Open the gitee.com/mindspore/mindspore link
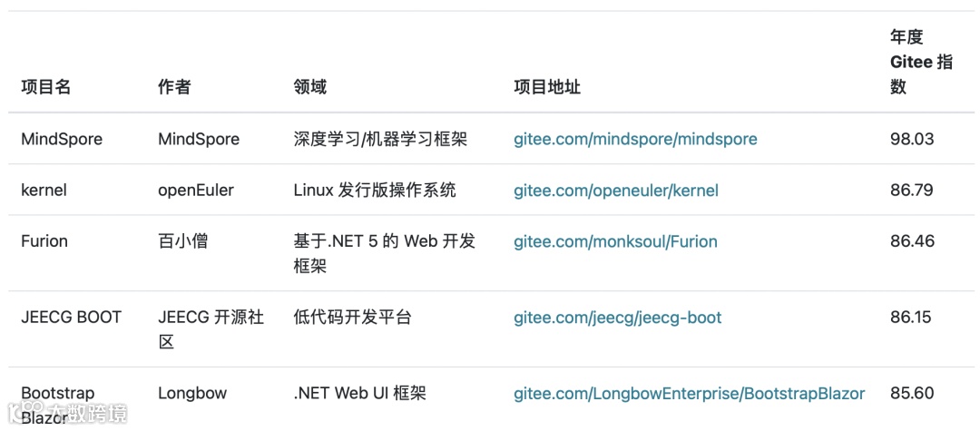The image size is (980, 431). point(635,139)
